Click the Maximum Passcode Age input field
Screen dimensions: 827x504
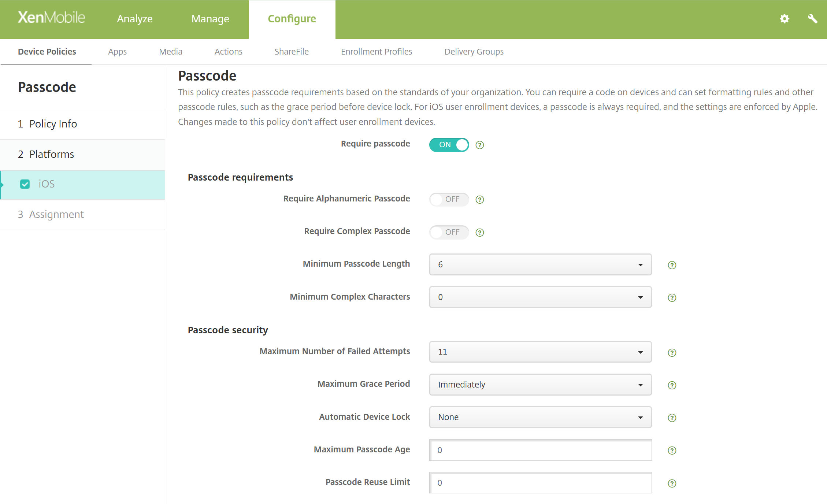click(540, 450)
